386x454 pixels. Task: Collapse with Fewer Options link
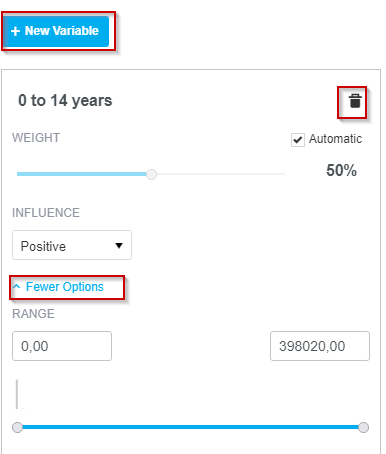tap(65, 287)
